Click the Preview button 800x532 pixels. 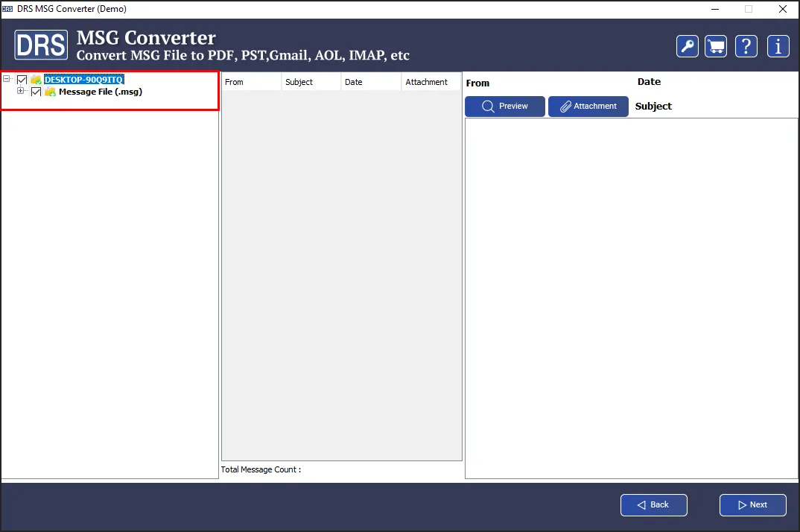pyautogui.click(x=505, y=107)
